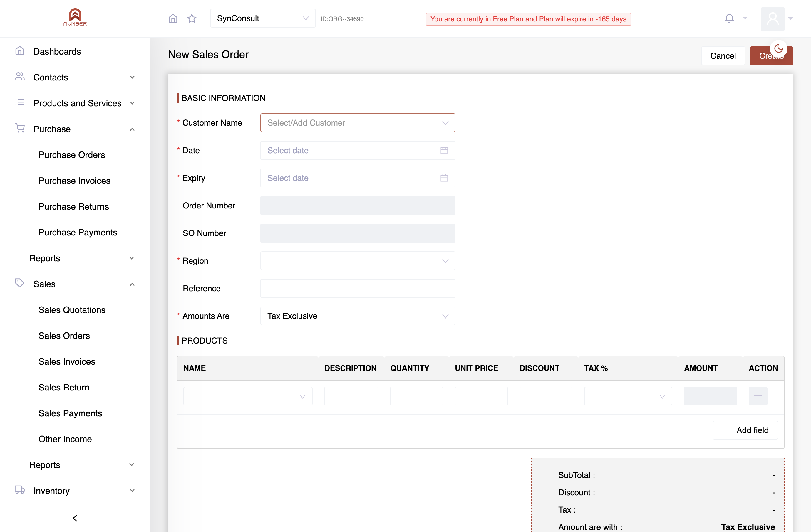Open the Tax % dropdown in product row

(628, 396)
